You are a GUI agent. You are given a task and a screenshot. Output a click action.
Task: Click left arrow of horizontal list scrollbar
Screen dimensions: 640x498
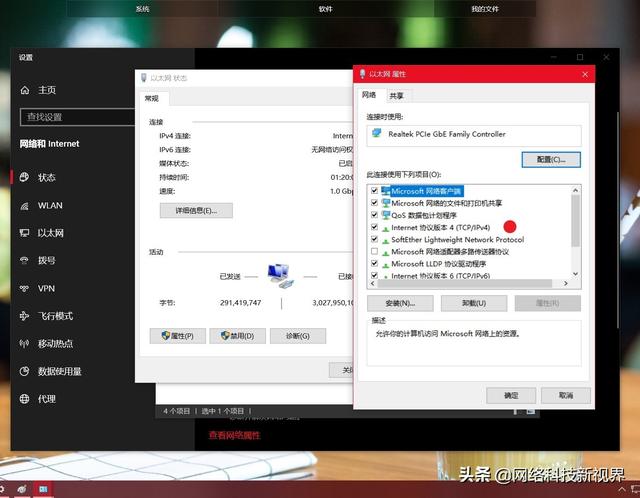(x=372, y=283)
